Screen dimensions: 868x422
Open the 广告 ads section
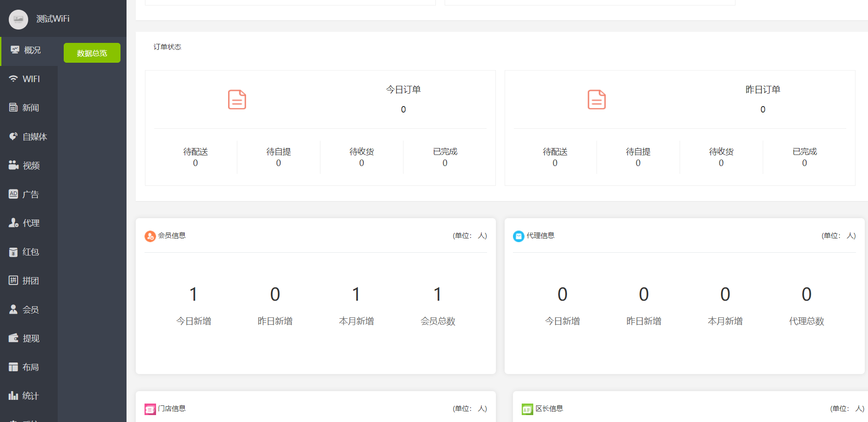[29, 194]
